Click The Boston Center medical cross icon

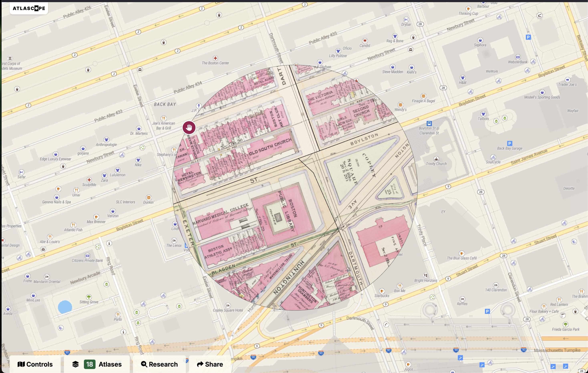click(x=215, y=58)
